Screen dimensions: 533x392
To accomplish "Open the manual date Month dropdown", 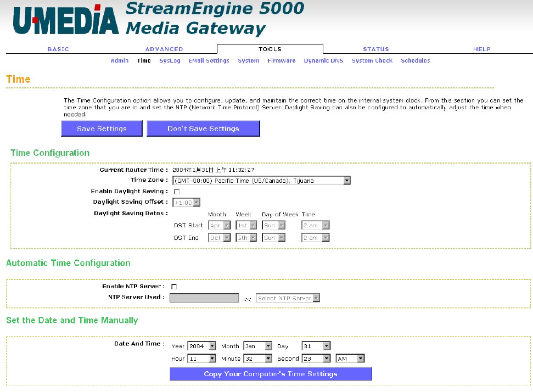I will 257,346.
